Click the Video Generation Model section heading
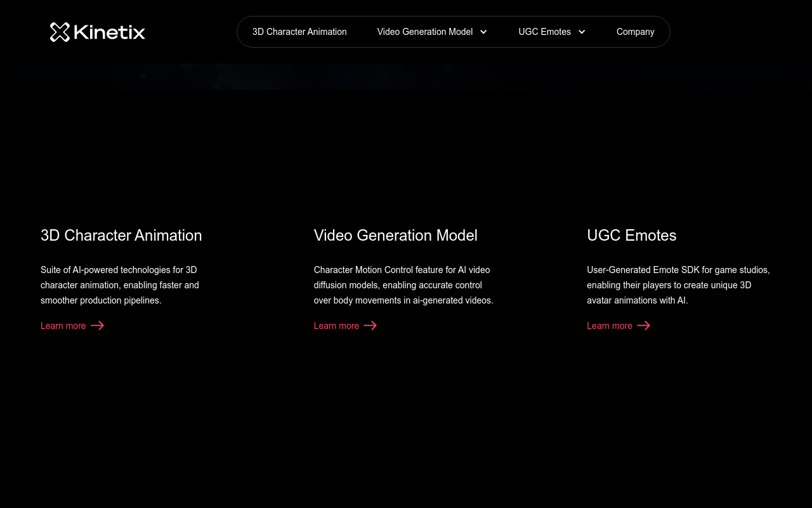The height and width of the screenshot is (508, 812). coord(395,236)
